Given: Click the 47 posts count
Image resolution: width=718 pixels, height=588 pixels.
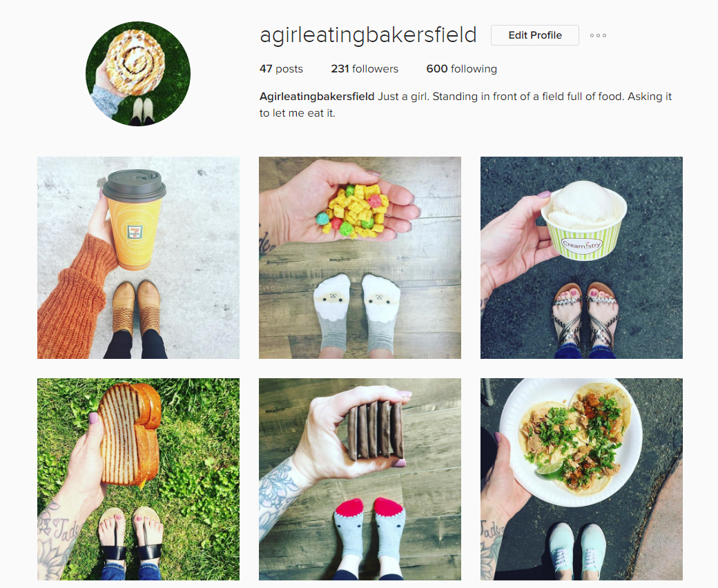Looking at the screenshot, I should (x=281, y=68).
